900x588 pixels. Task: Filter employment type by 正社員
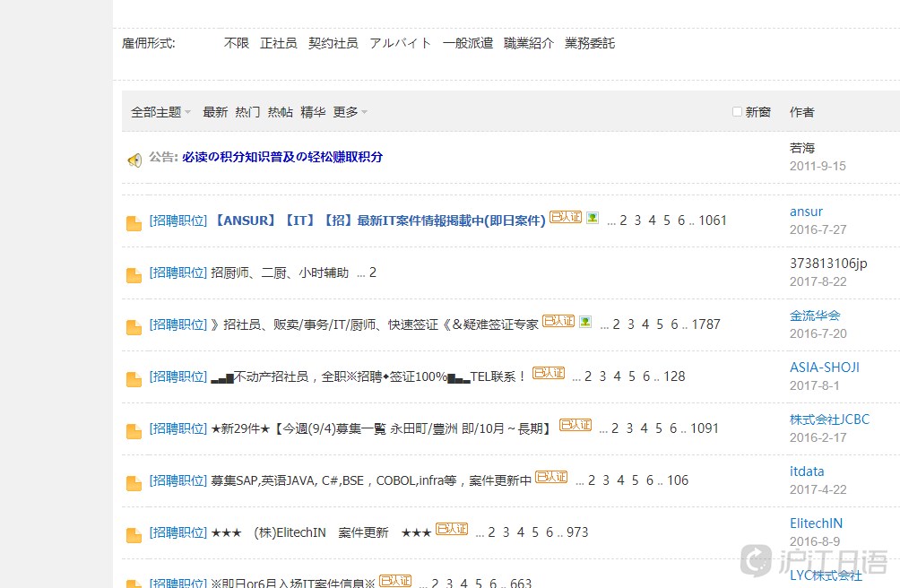(x=278, y=43)
